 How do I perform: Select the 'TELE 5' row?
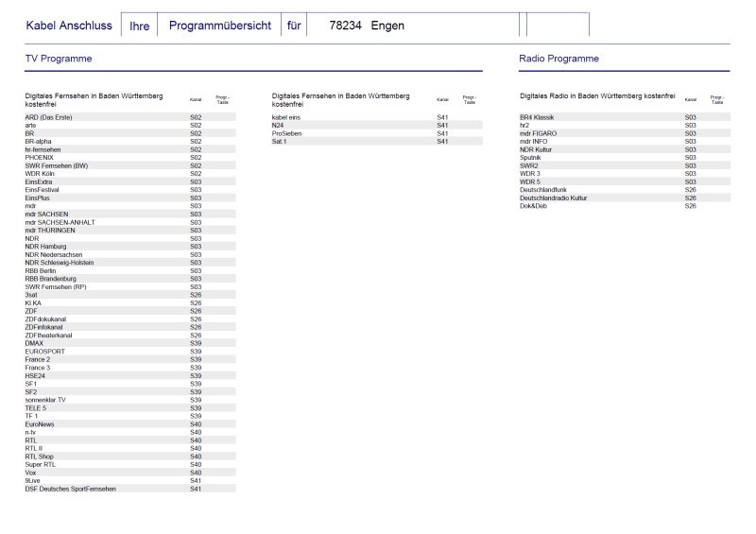tap(130, 408)
